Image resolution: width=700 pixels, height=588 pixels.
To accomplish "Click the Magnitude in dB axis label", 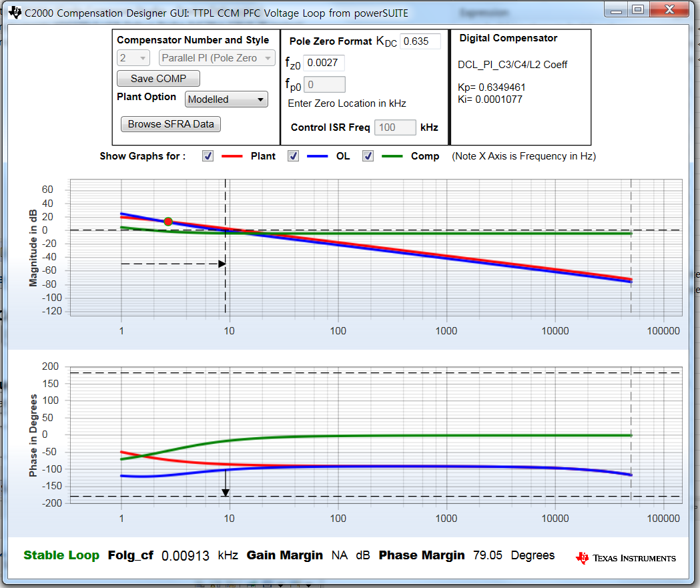I will coord(33,248).
